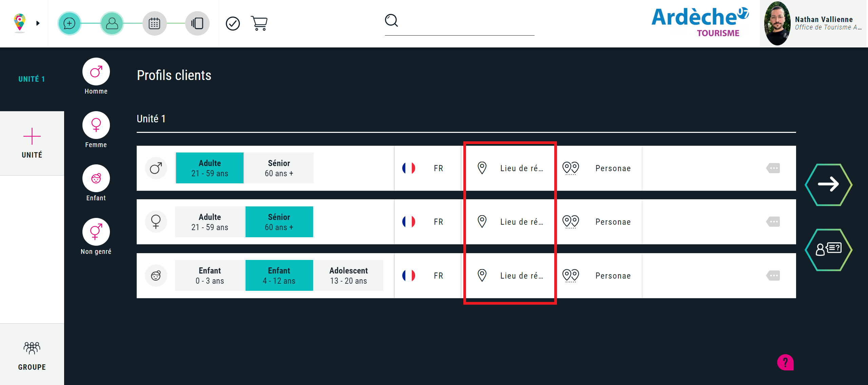Add a Femme profile
The height and width of the screenshot is (385, 868).
coord(96,125)
